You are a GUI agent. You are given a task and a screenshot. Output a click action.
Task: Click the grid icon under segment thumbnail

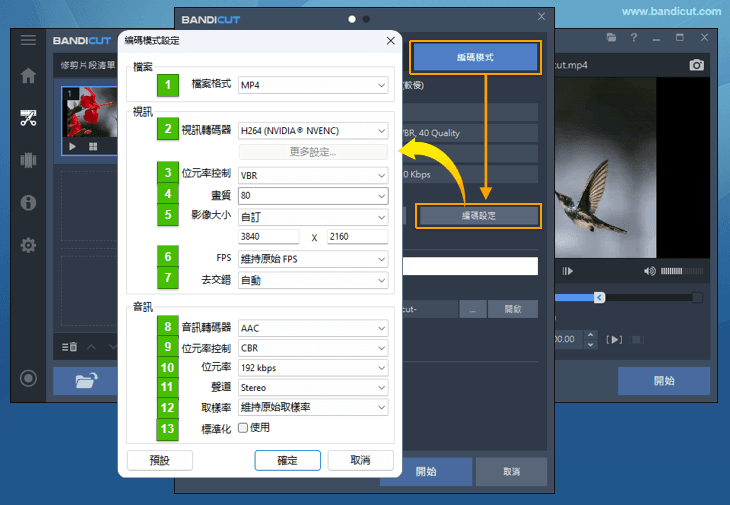[93, 147]
